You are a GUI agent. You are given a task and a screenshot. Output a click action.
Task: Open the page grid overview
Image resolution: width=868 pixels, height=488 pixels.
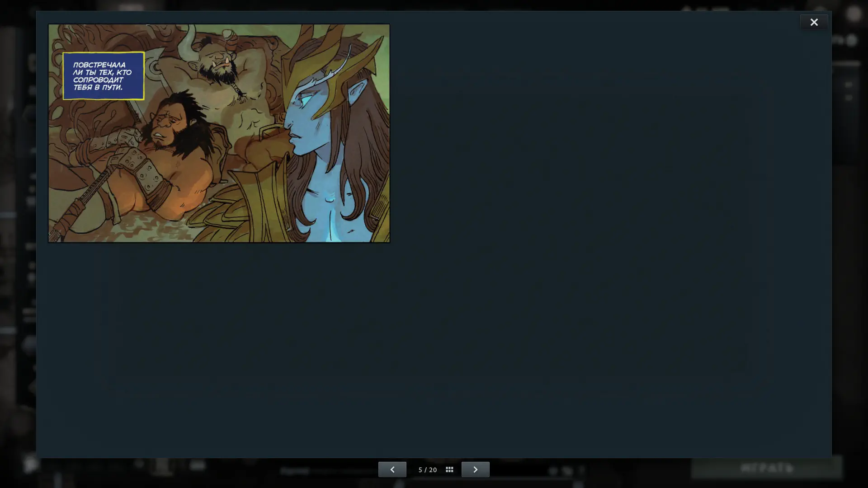[449, 470]
